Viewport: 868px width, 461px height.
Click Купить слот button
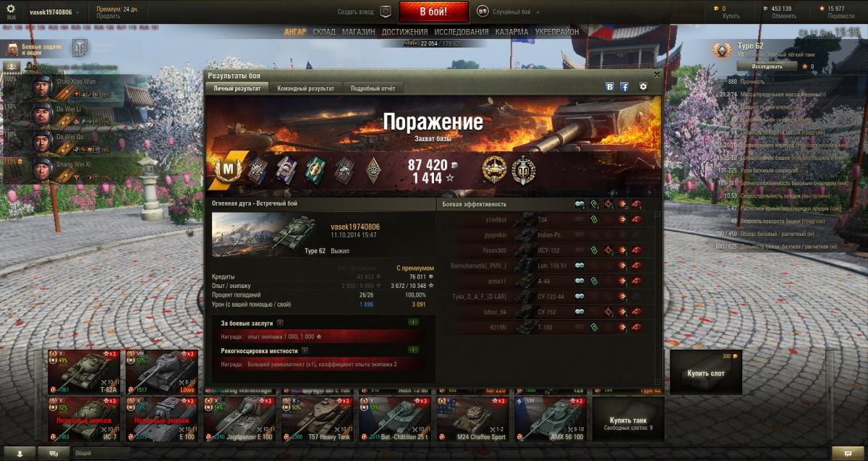pos(706,373)
